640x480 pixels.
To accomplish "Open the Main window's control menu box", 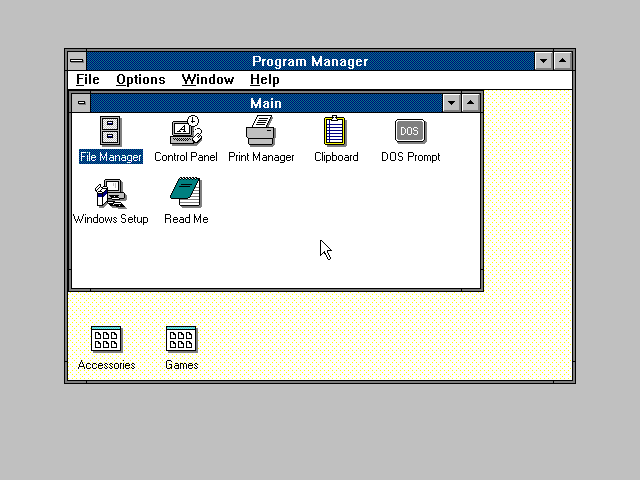I will click(81, 103).
